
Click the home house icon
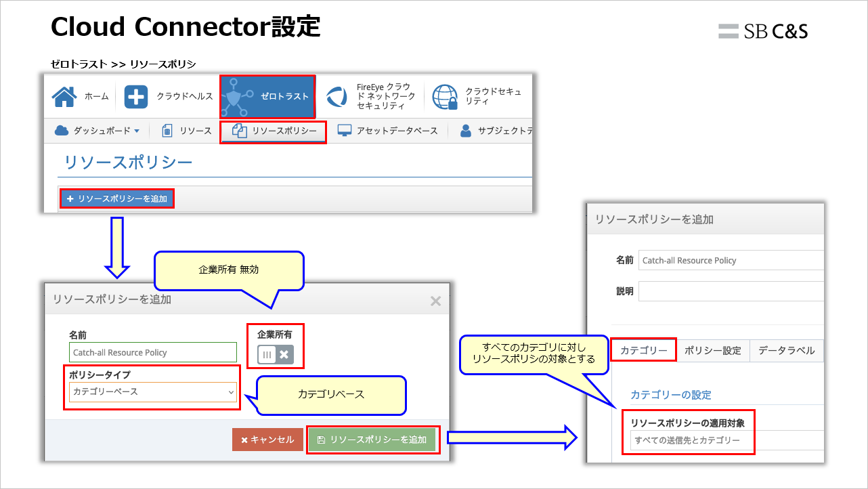[64, 97]
